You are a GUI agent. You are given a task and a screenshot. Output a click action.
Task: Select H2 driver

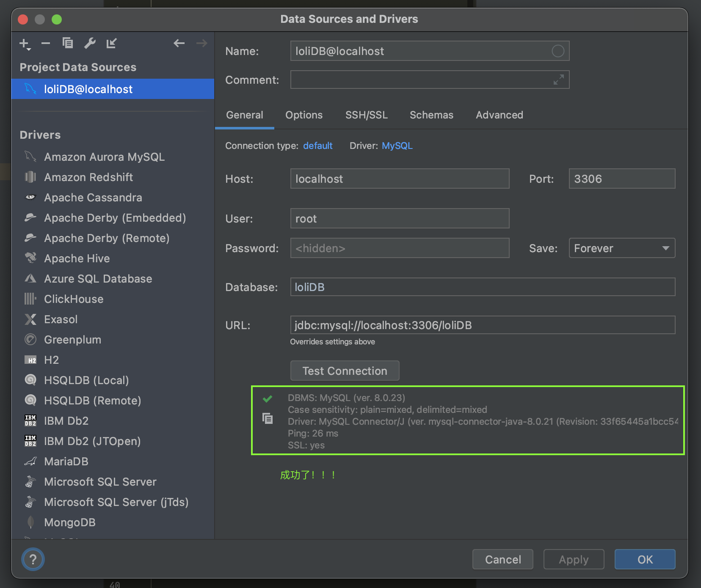pyautogui.click(x=113, y=360)
